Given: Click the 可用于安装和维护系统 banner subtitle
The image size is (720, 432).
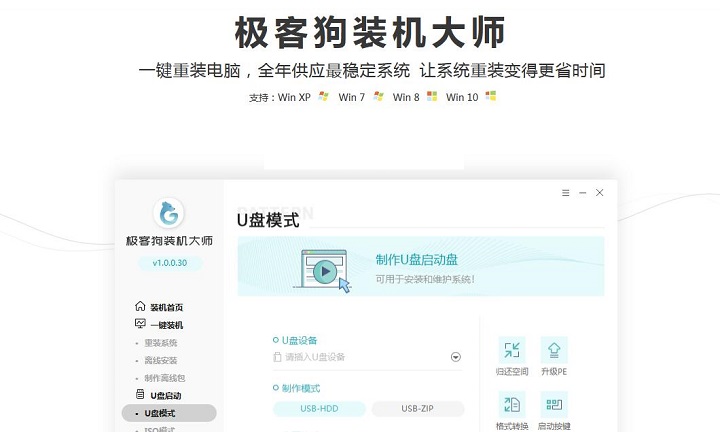Looking at the screenshot, I should pos(425,279).
